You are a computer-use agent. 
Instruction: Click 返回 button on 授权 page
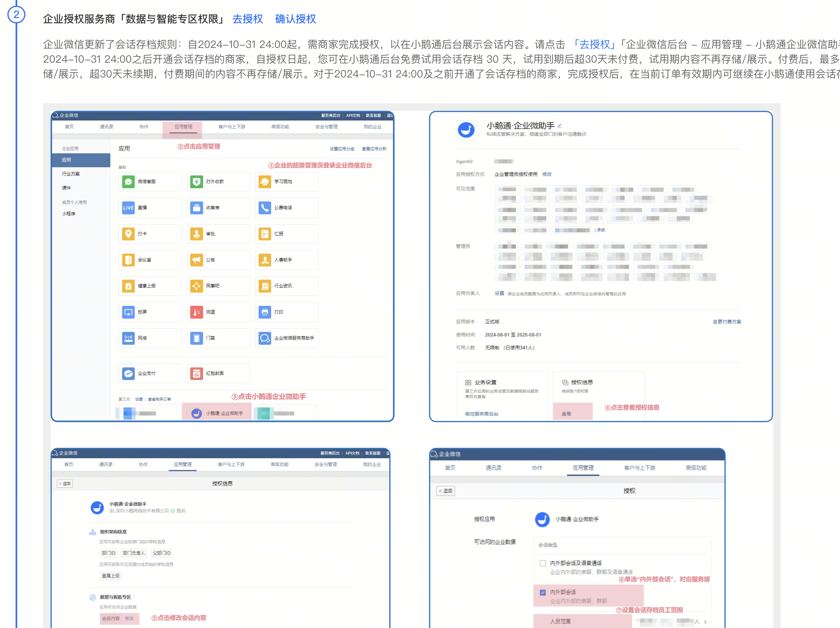[x=446, y=491]
